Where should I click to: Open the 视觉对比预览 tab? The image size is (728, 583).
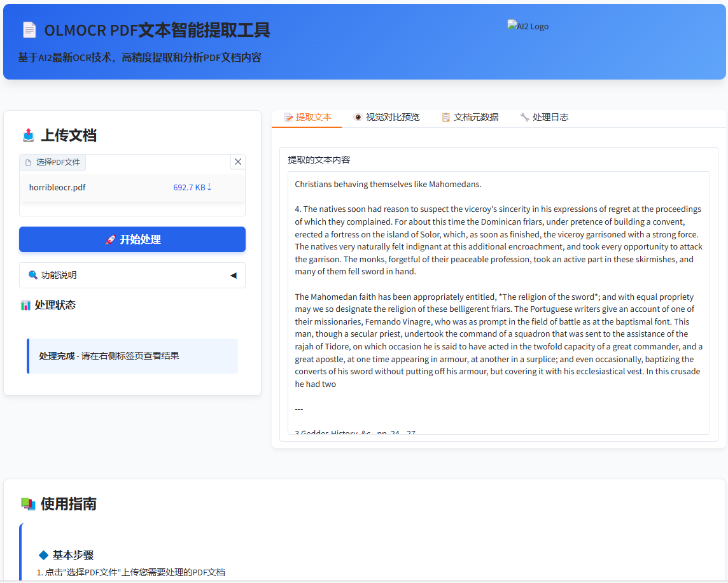386,117
